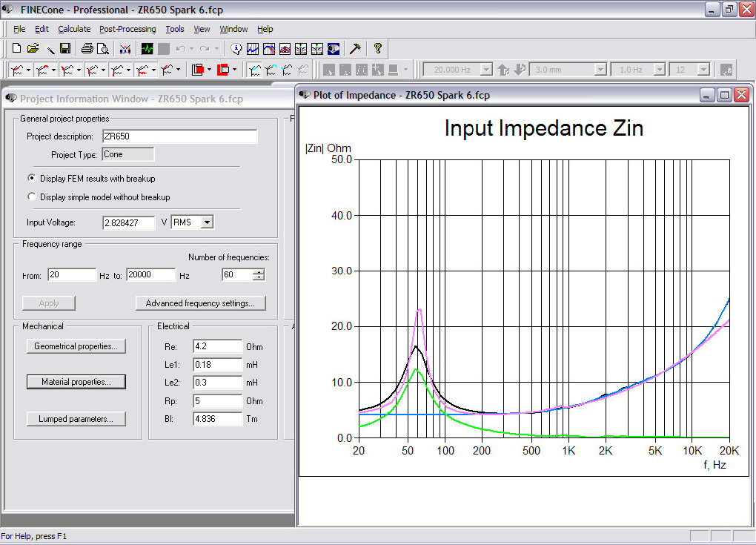756x545 pixels.
Task: Show the single blue curve response plot icon
Action: [253, 48]
